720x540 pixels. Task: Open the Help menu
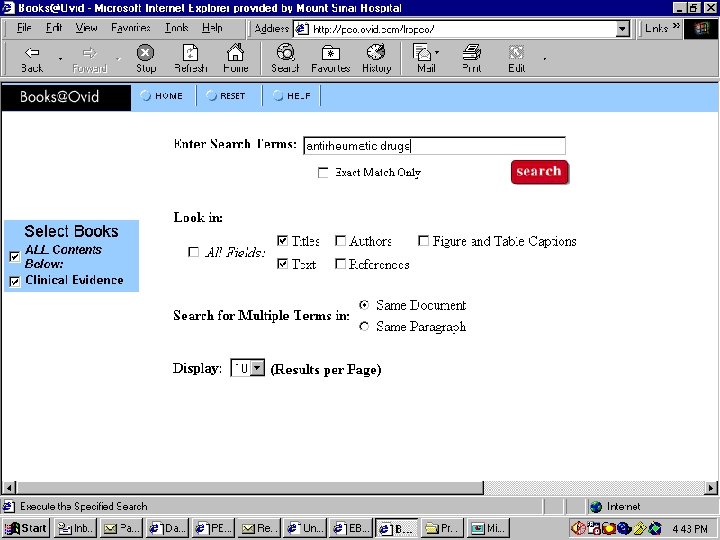click(x=212, y=28)
